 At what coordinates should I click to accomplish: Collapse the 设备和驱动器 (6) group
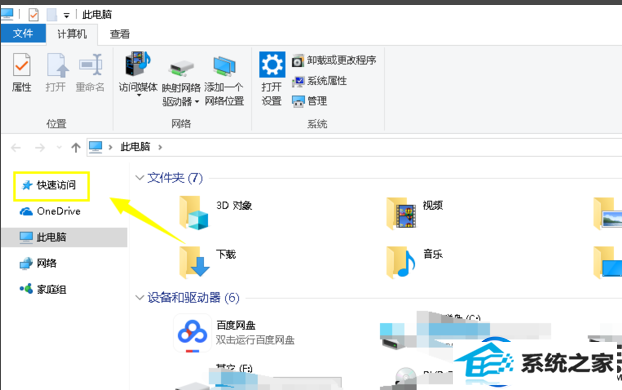tap(139, 298)
